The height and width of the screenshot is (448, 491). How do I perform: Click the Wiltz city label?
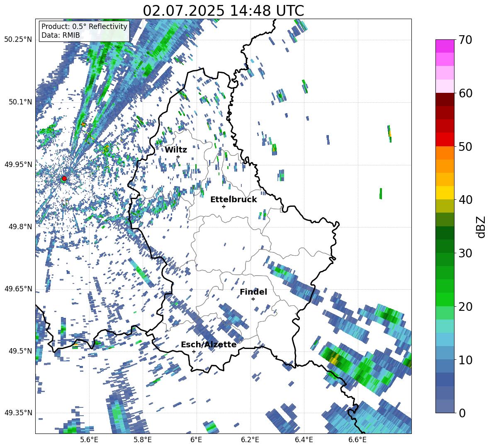176,150
